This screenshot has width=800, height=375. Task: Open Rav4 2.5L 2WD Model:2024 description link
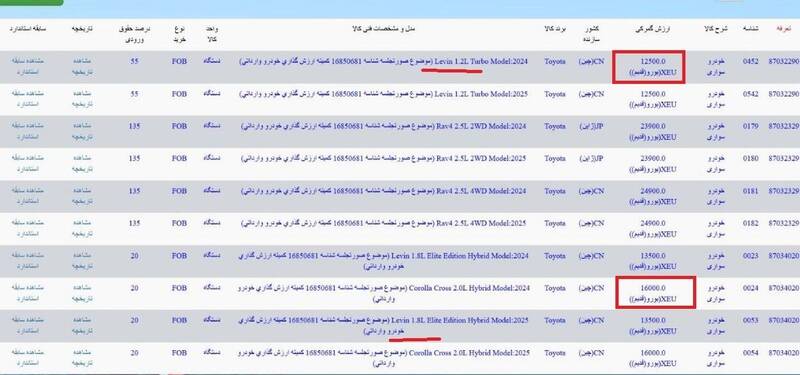[384, 126]
